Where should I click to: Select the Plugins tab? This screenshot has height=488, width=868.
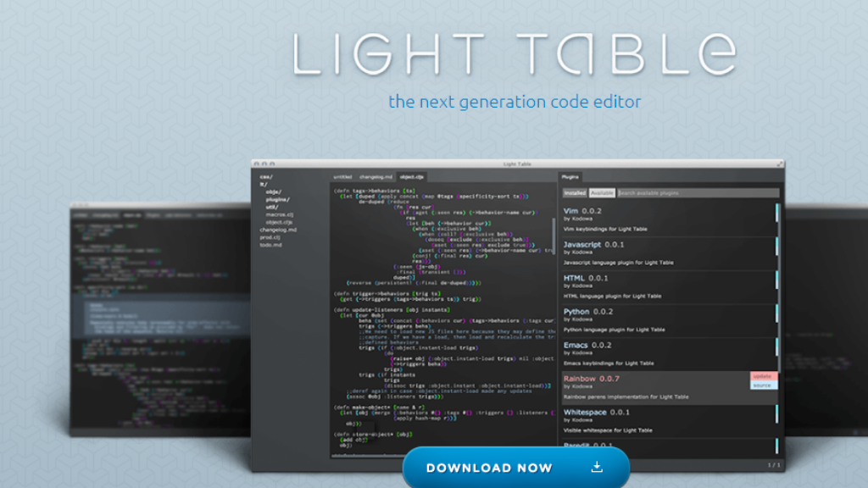tap(570, 177)
